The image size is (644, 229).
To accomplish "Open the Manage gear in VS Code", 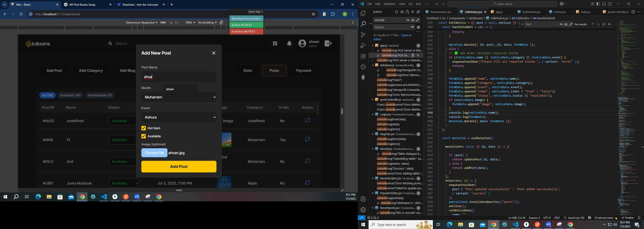I will click(x=363, y=210).
